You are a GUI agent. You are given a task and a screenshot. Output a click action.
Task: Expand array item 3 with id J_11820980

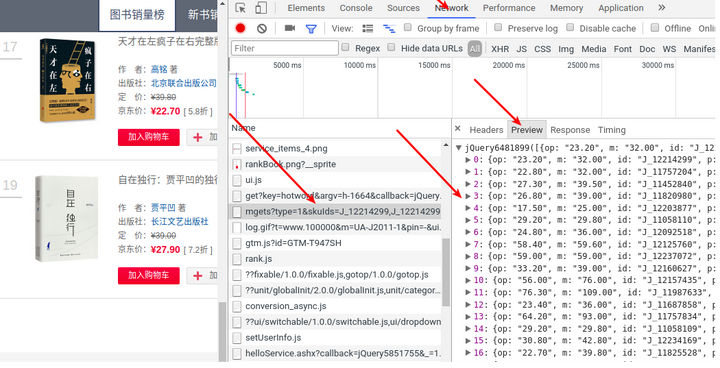pyautogui.click(x=468, y=196)
